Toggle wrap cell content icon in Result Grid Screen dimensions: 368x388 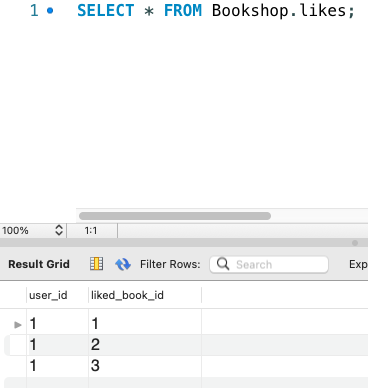point(96,264)
